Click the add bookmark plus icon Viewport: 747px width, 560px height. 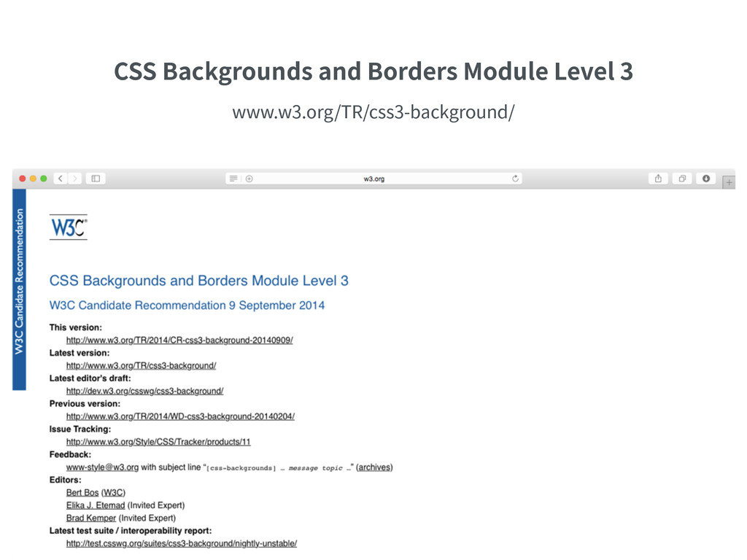click(249, 179)
